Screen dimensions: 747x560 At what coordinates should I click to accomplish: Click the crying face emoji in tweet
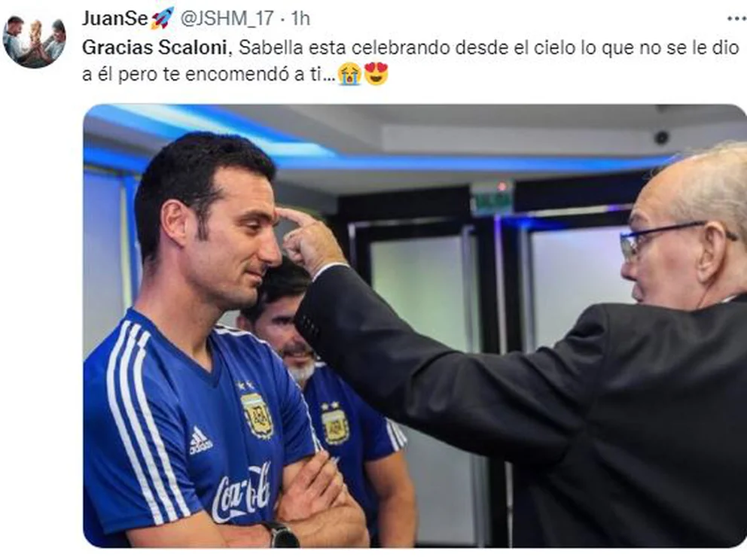click(349, 75)
